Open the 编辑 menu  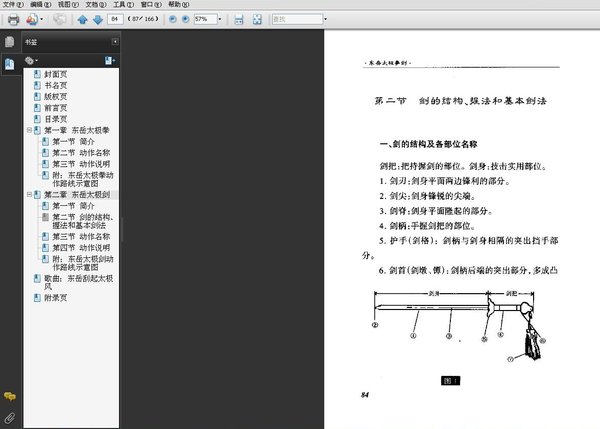click(40, 4)
